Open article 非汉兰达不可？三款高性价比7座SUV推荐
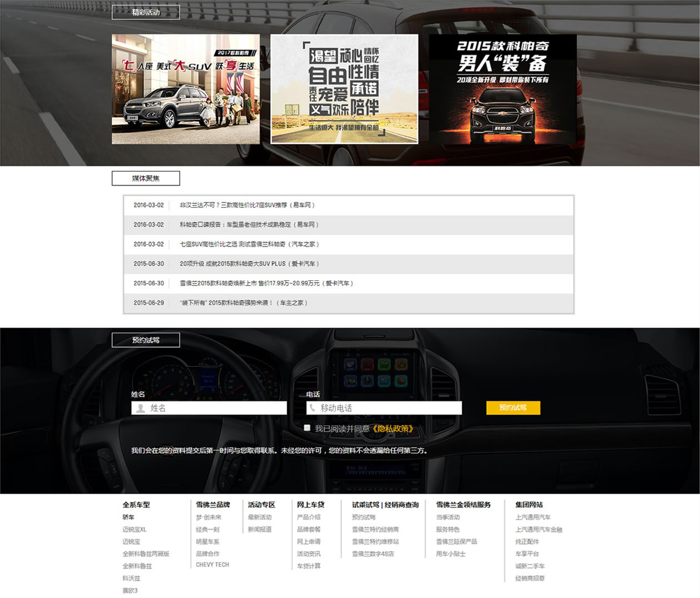 coord(247,205)
